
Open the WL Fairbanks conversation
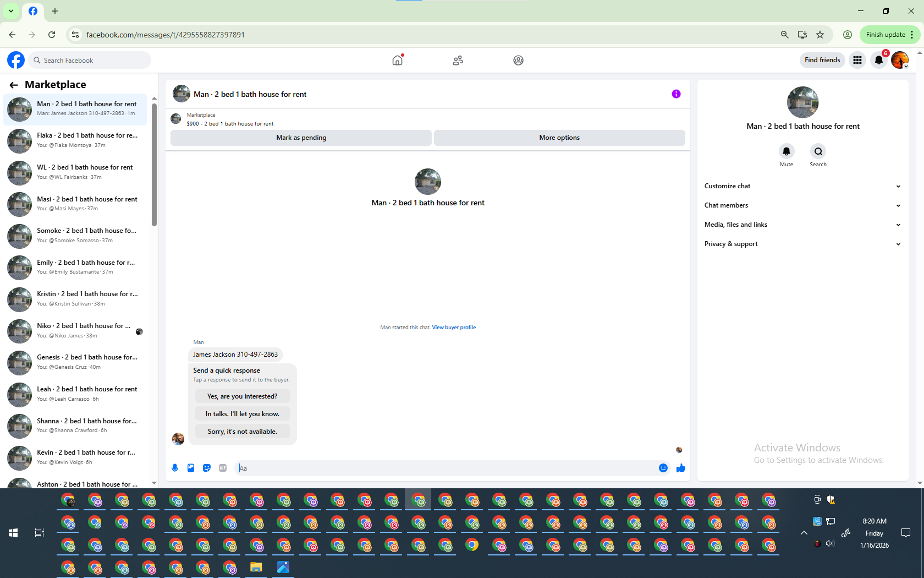tap(75, 173)
